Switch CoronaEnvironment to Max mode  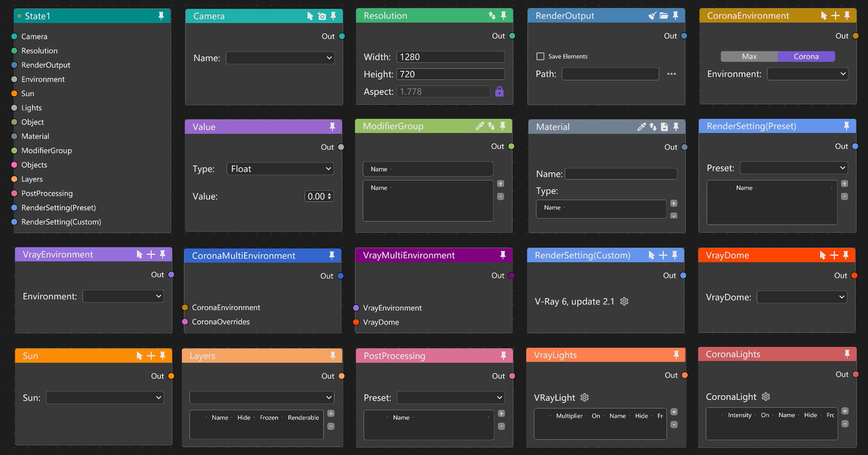point(749,57)
